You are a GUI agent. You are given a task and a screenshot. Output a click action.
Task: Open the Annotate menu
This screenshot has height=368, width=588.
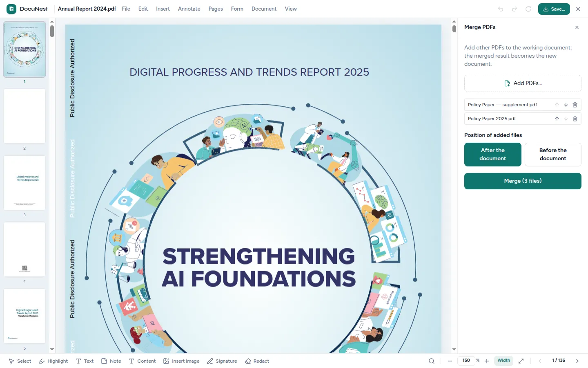click(x=189, y=9)
